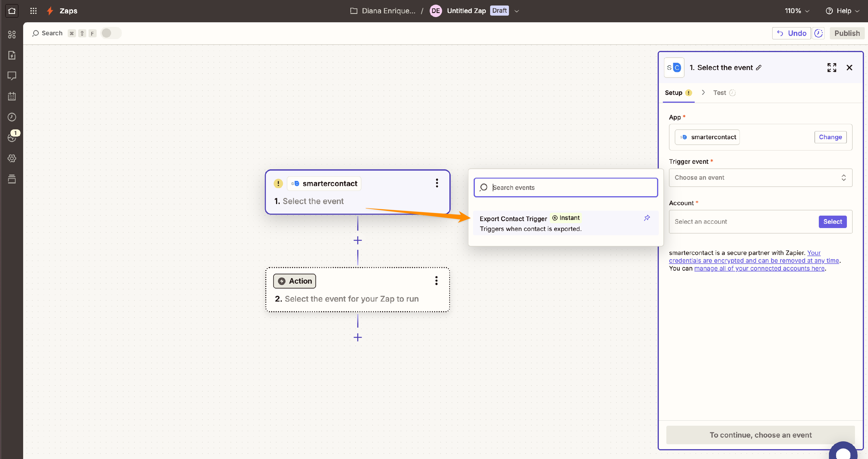
Task: Expand the 110% zoom level dropdown
Action: 797,11
